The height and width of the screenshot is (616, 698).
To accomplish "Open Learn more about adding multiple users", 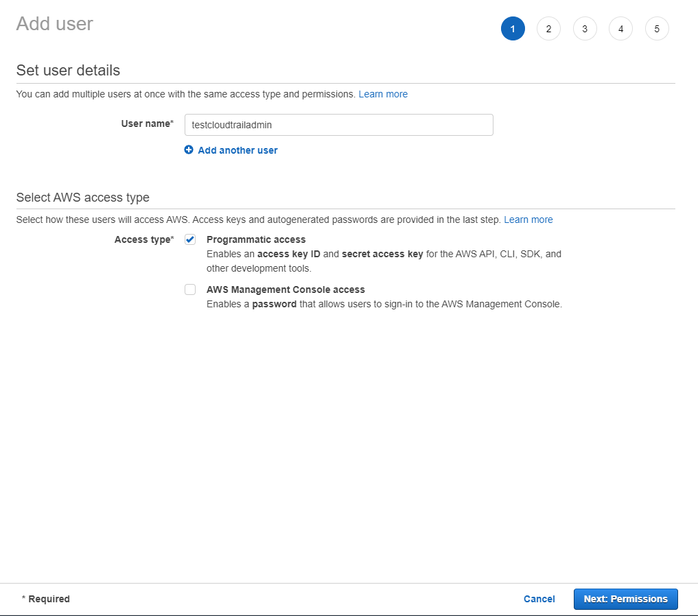I will click(383, 94).
